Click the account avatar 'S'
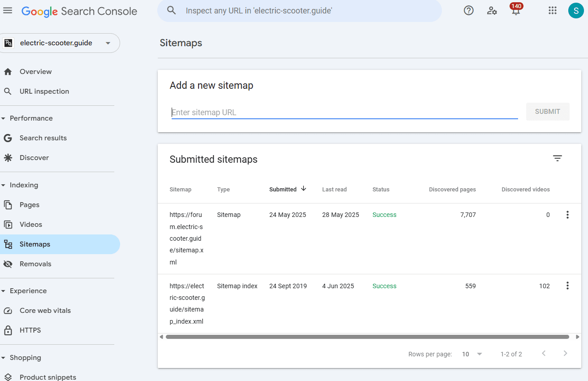The width and height of the screenshot is (588, 381). (575, 11)
